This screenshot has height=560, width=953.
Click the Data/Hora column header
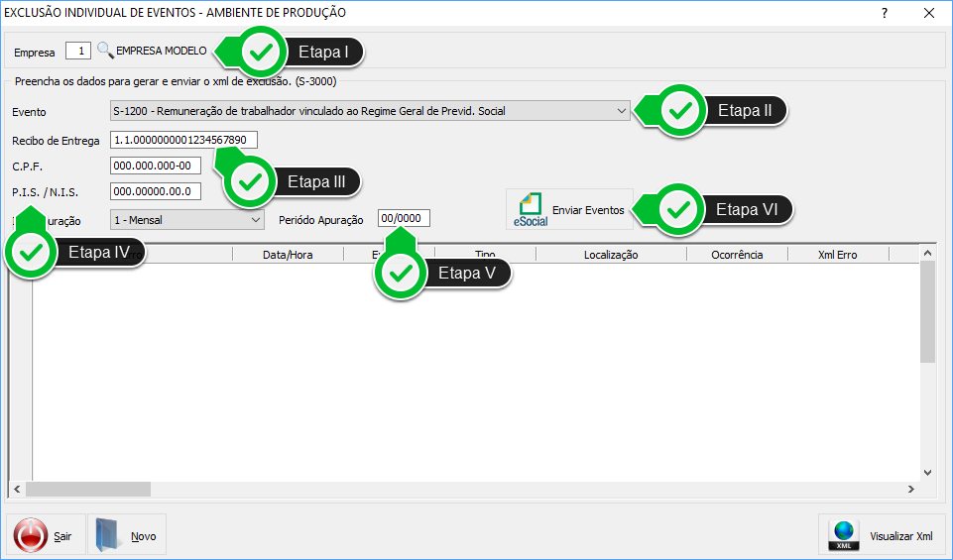pos(288,255)
